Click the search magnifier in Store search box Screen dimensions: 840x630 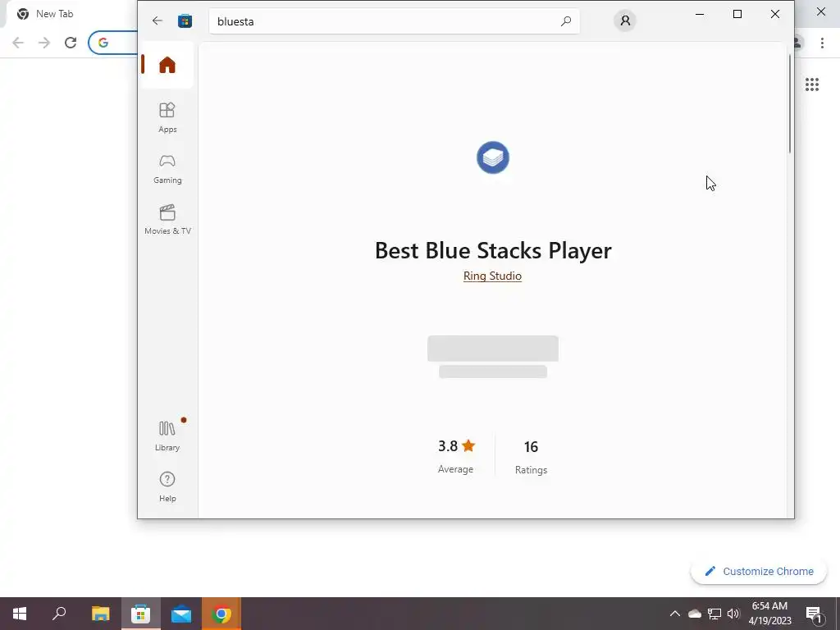(x=566, y=21)
